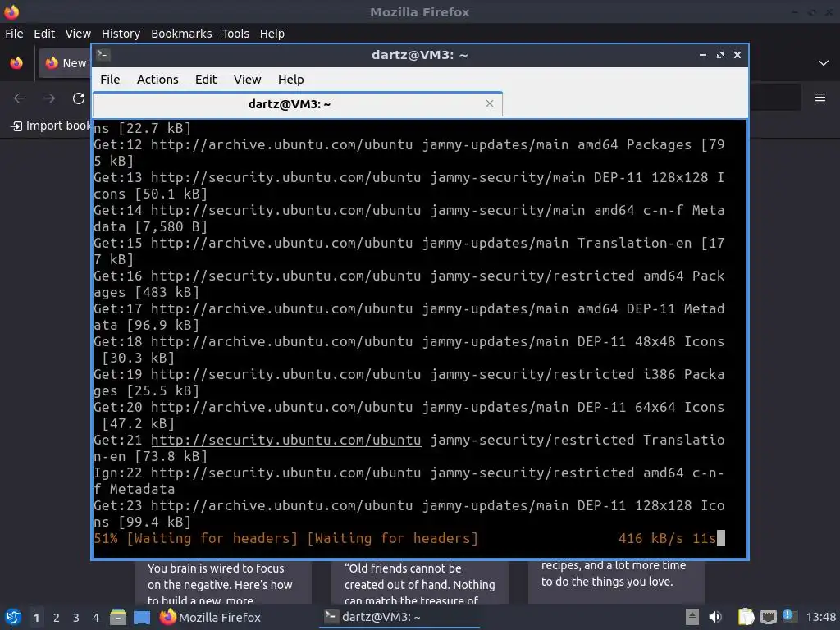Select the New Tab in Firefox
Screen dimensions: 840x630
[65, 63]
